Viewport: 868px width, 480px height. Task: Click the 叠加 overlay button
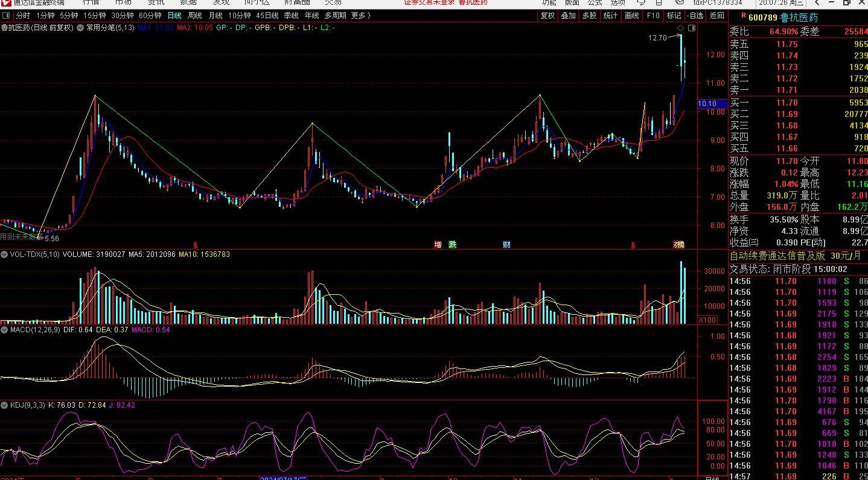coord(569,16)
